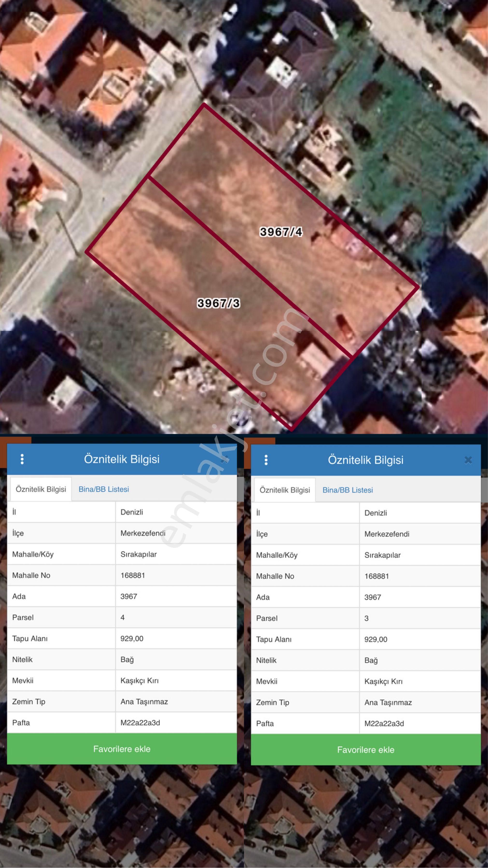Select the 3967/3 parcel label on the map

(219, 303)
